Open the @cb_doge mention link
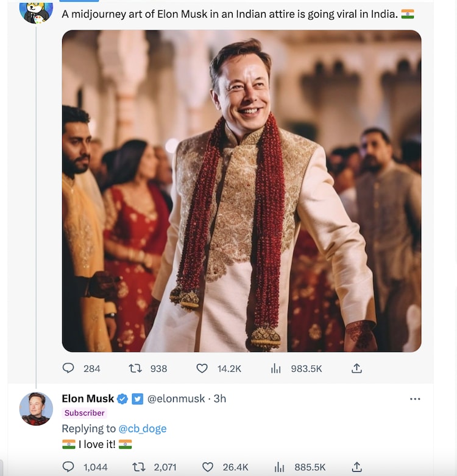Viewport: 457px width, 476px height. pyautogui.click(x=142, y=429)
